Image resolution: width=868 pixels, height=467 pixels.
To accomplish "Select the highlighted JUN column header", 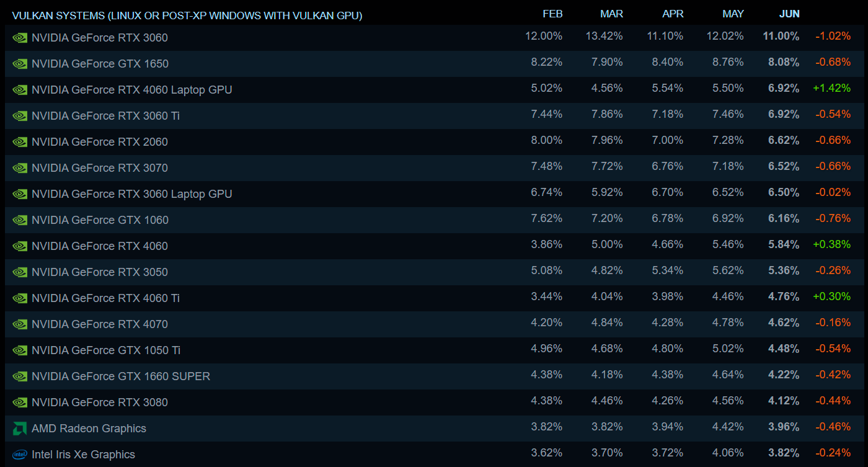I will pyautogui.click(x=789, y=14).
